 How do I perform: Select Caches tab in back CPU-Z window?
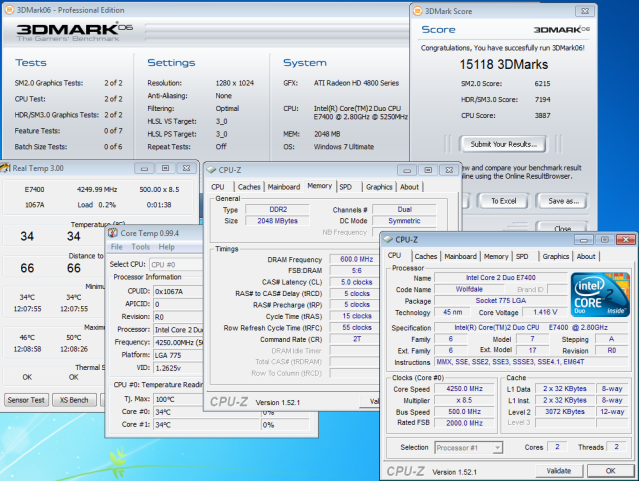point(249,187)
